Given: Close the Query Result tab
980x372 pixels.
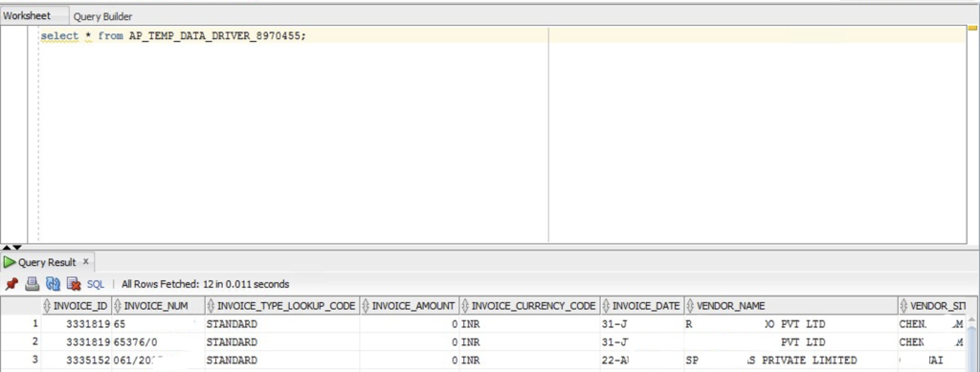Looking at the screenshot, I should click(x=85, y=261).
